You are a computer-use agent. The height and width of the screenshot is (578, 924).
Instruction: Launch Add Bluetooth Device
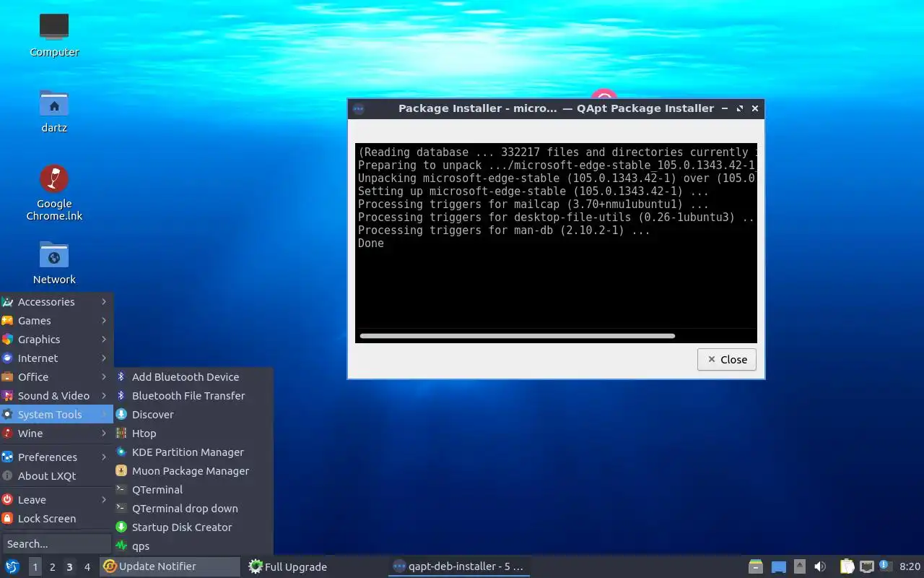point(193,376)
